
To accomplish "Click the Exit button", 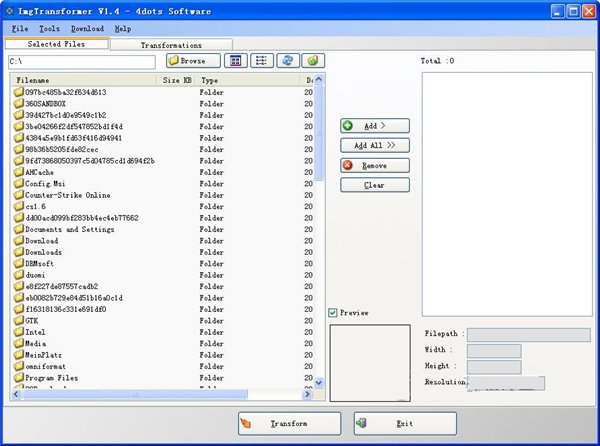I will click(405, 424).
